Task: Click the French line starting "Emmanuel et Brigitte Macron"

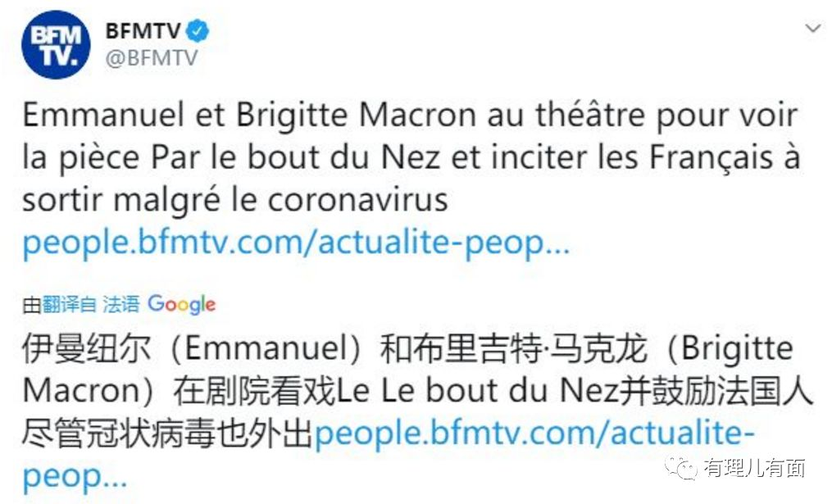Action: (410, 116)
